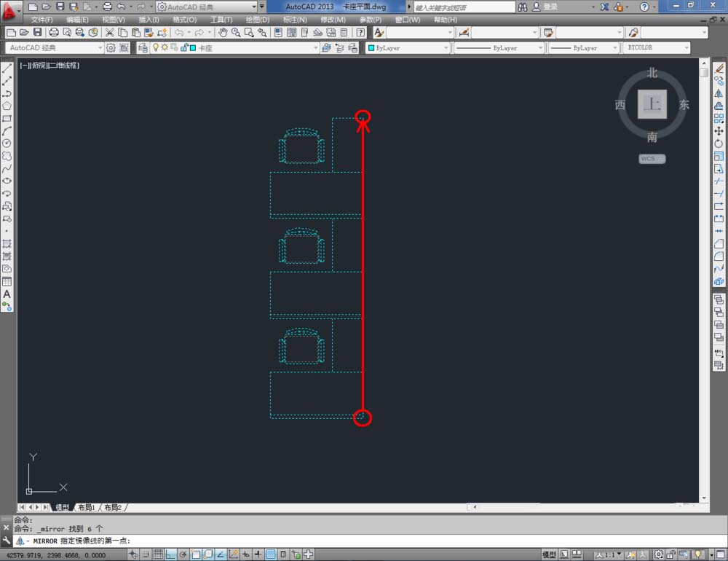Open the 绘图(D) menu
The height and width of the screenshot is (561, 728).
(x=257, y=20)
